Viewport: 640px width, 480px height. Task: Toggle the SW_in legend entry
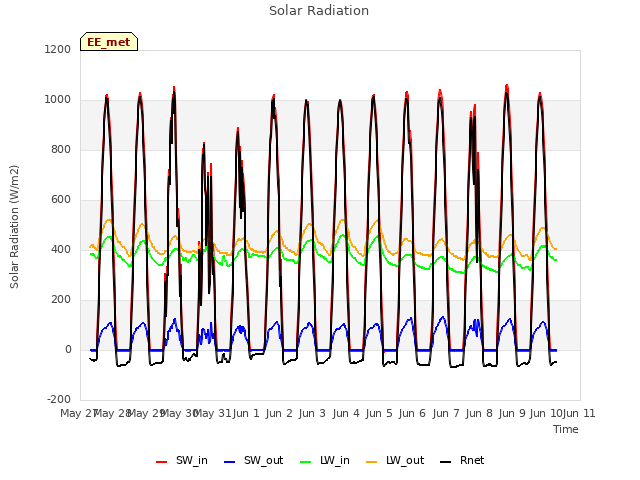click(x=182, y=460)
